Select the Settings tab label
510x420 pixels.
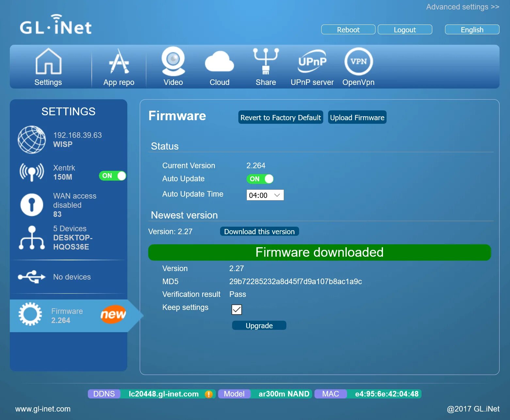48,82
